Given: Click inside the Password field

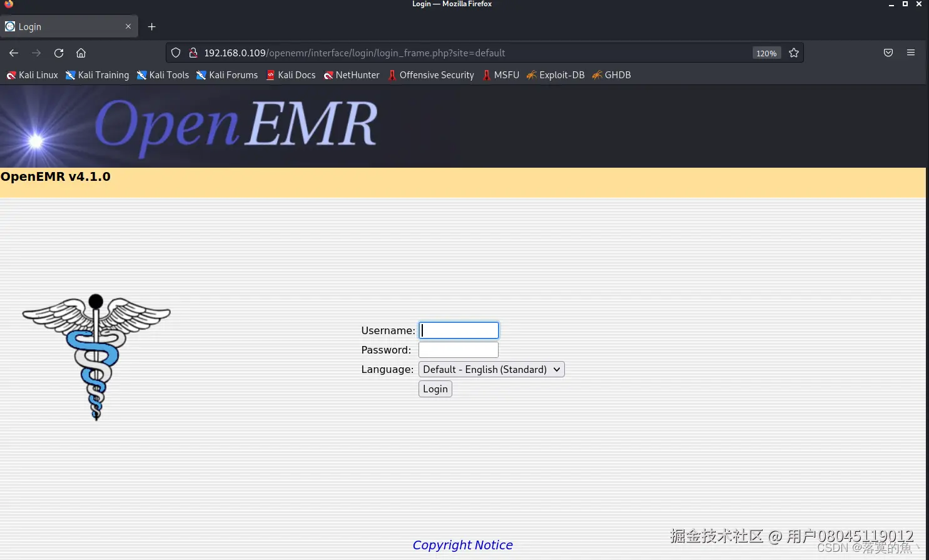Looking at the screenshot, I should [x=458, y=350].
